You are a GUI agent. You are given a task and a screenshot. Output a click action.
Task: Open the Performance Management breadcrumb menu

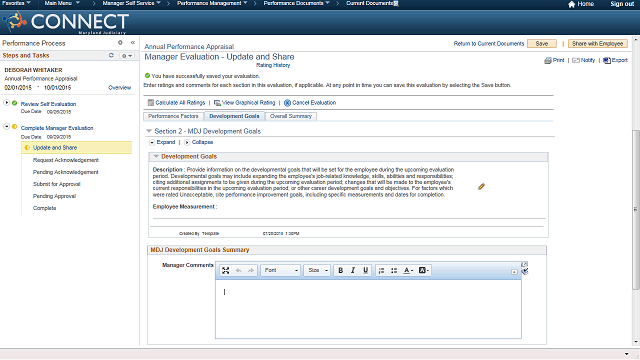pyautogui.click(x=212, y=3)
